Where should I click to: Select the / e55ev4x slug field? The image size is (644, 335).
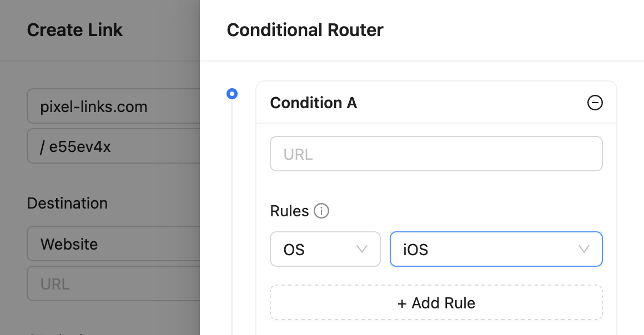tap(113, 146)
